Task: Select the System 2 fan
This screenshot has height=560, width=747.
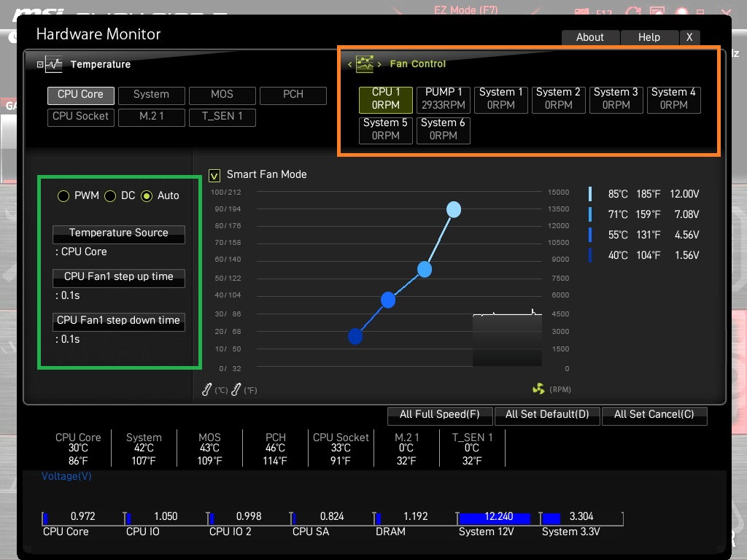Action: 558,99
